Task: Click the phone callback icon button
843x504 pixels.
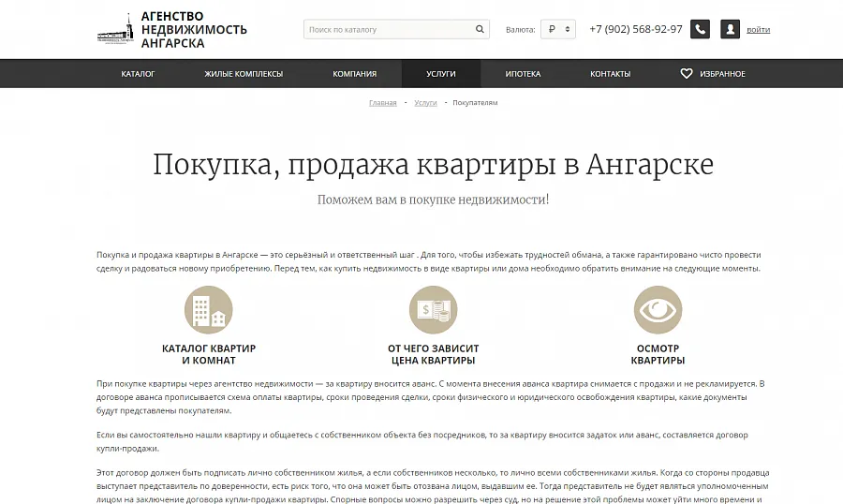Action: (x=700, y=29)
